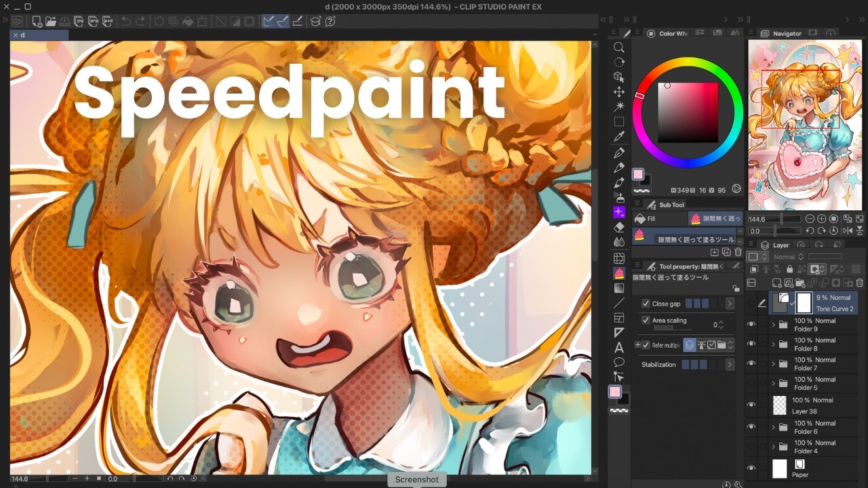Expand Folder 6 in the layer list
Screen dimensions: 868x488
[x=773, y=427]
